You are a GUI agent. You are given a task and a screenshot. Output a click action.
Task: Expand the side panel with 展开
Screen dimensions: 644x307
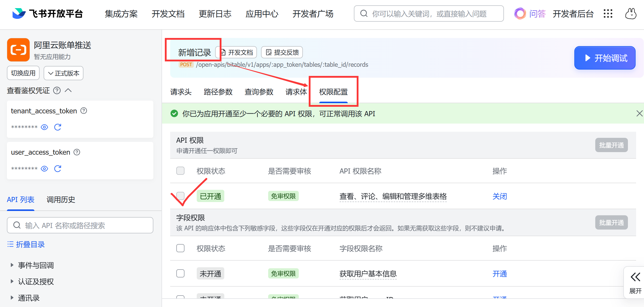click(635, 283)
